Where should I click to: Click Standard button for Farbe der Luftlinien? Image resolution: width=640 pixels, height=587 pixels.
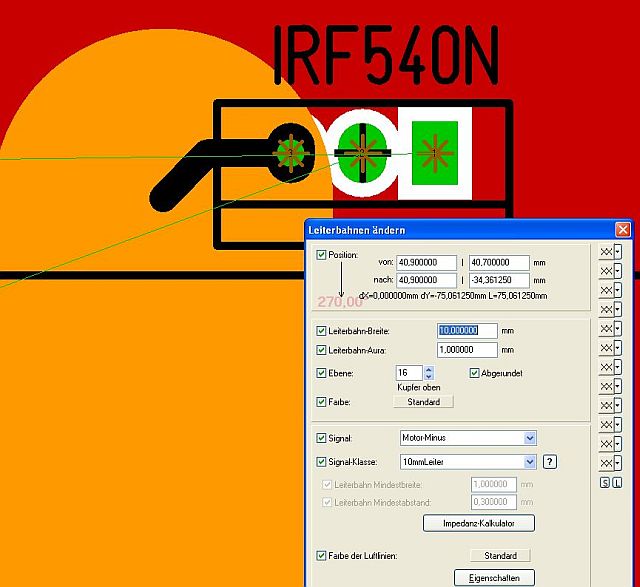(500, 556)
